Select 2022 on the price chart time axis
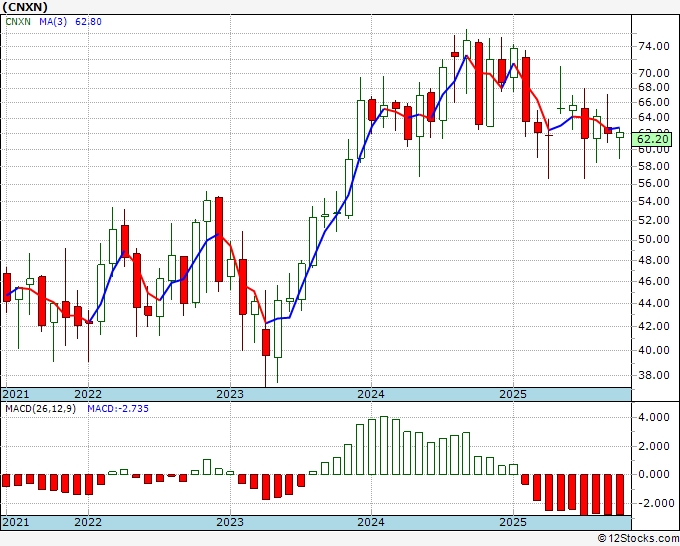The width and height of the screenshot is (680, 546). tap(88, 394)
